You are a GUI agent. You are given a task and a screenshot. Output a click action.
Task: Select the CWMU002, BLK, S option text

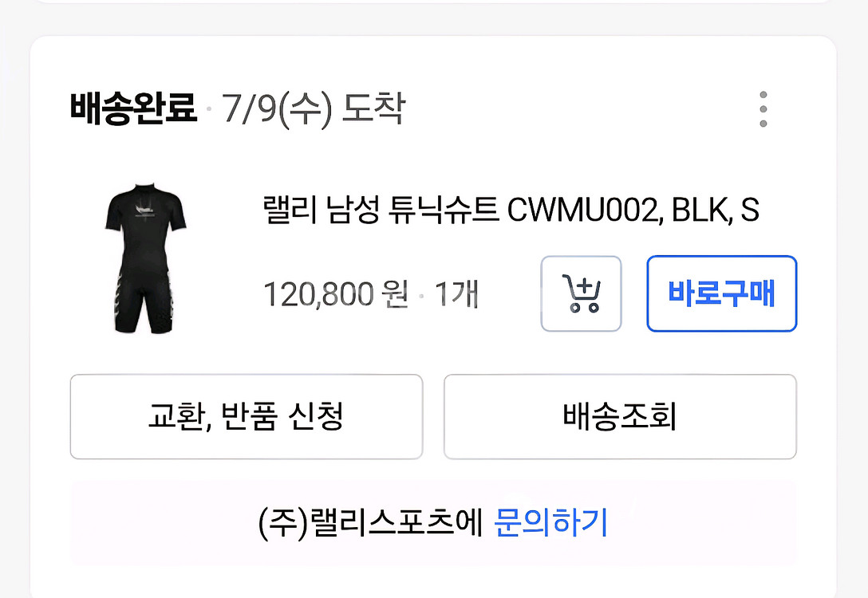pyautogui.click(x=633, y=210)
